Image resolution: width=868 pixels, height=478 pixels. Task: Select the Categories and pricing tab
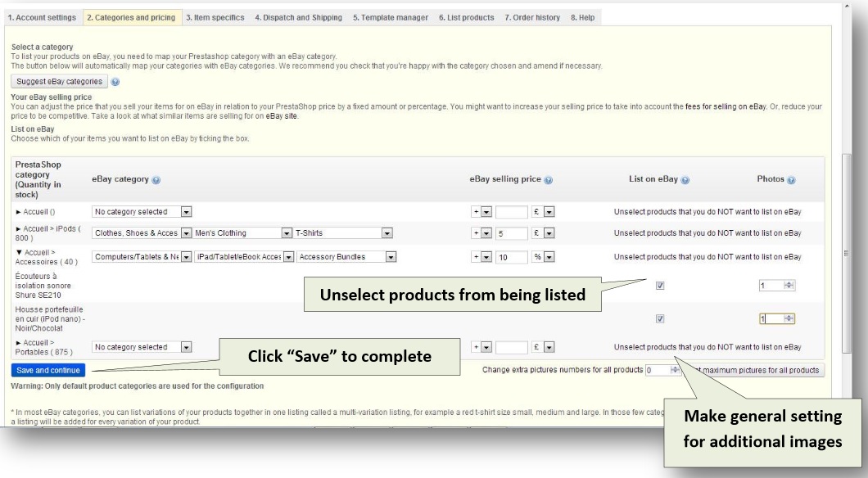point(131,18)
